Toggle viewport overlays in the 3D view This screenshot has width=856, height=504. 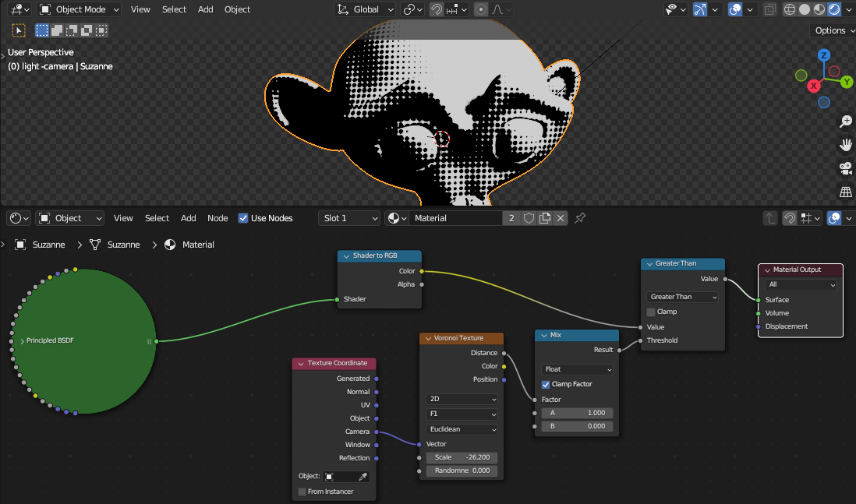(x=735, y=9)
